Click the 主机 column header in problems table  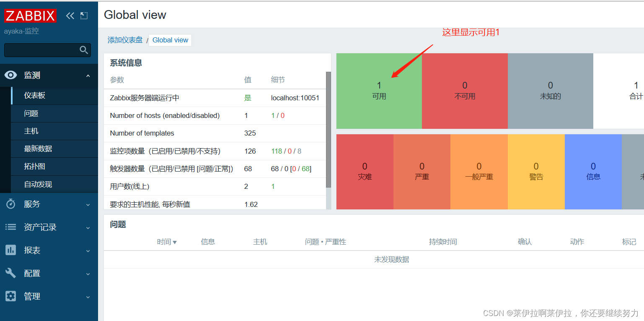point(260,242)
